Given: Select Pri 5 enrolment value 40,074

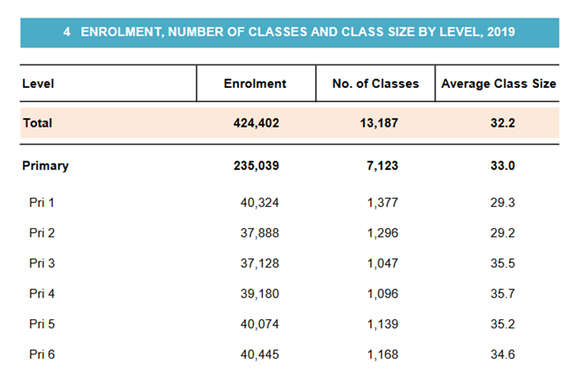Looking at the screenshot, I should 259,325.
